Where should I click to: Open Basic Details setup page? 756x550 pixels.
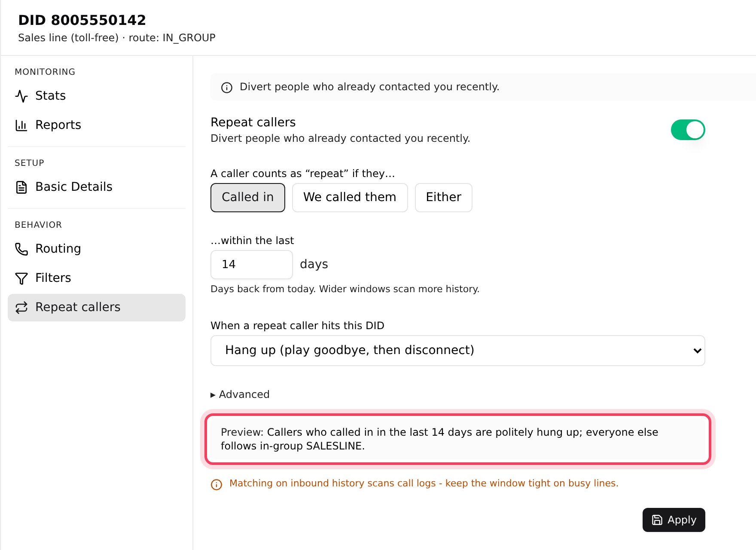(x=97, y=187)
